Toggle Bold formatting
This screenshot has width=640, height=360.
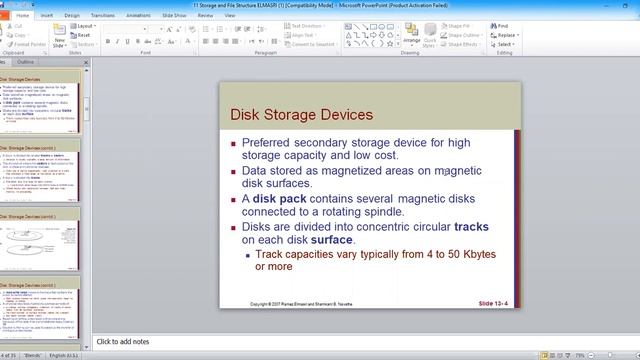coord(108,41)
